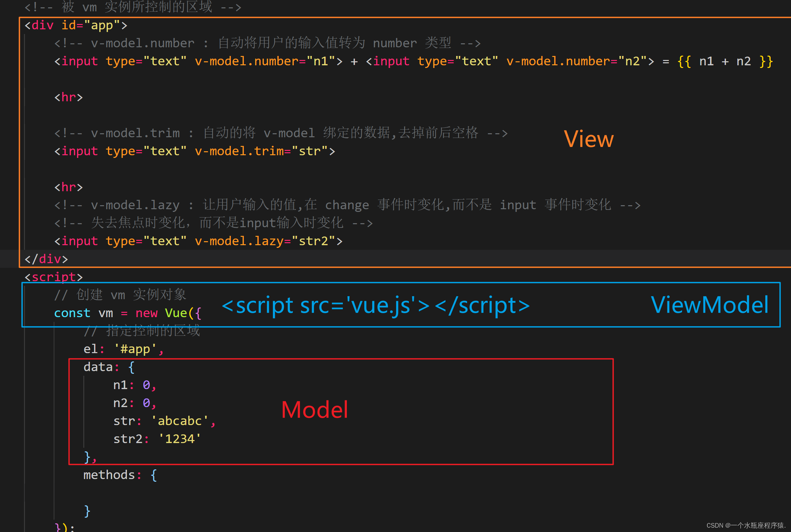Click the comment 指定控制的区域

[x=142, y=331]
